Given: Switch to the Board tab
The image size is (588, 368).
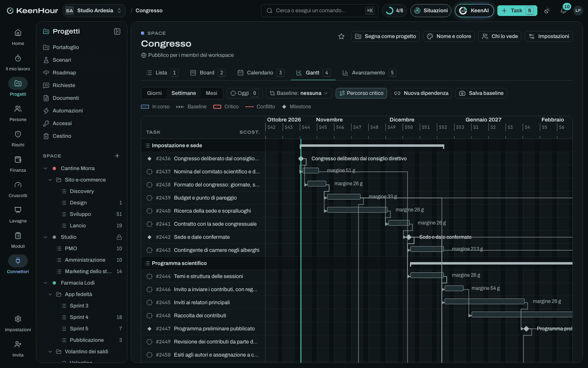Looking at the screenshot, I should tap(207, 73).
